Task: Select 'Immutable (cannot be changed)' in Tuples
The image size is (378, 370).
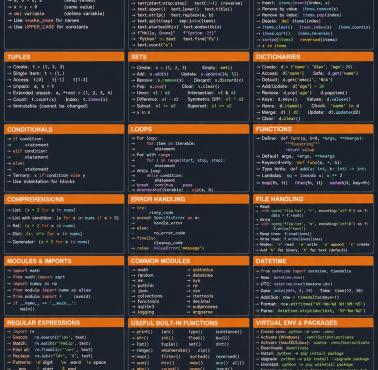Action: [x=48, y=106]
